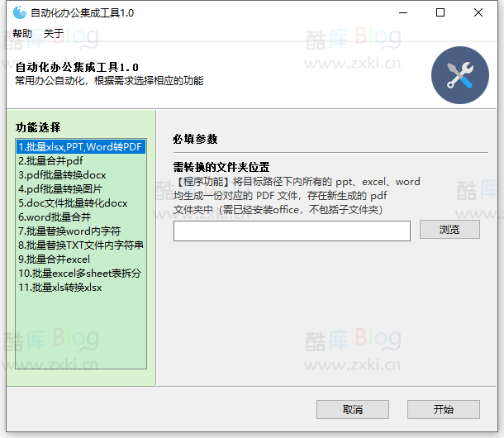Select 2.批量合并pdf function
The width and height of the screenshot is (504, 438).
[x=81, y=161]
